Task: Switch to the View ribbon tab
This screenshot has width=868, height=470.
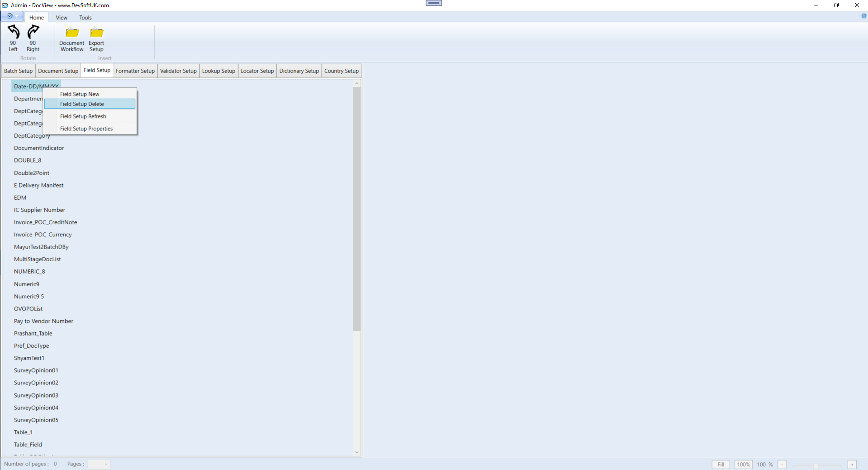Action: 62,18
